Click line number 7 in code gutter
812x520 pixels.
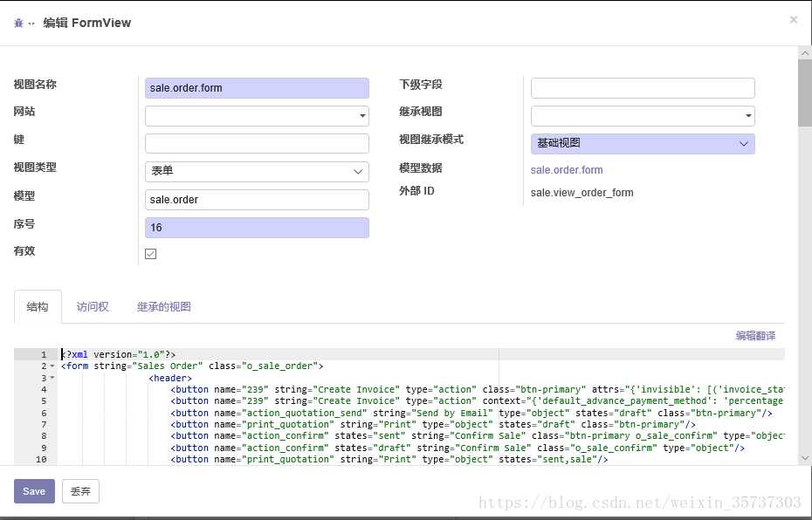(x=44, y=424)
